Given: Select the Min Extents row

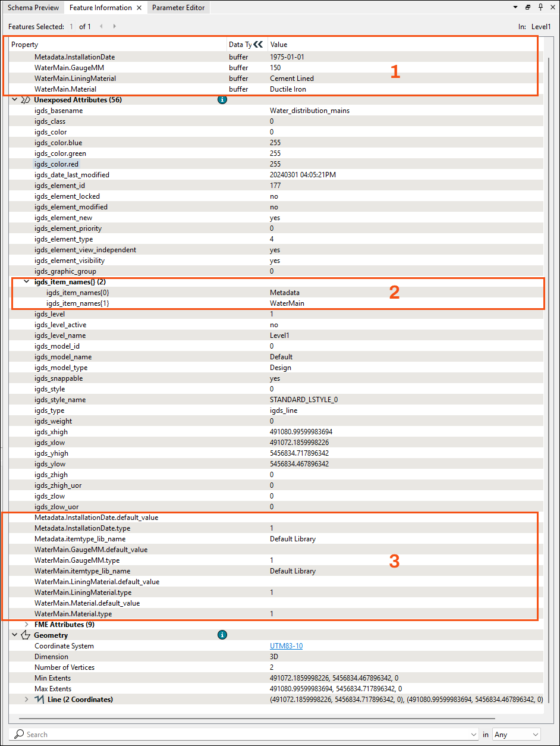Looking at the screenshot, I should point(276,678).
